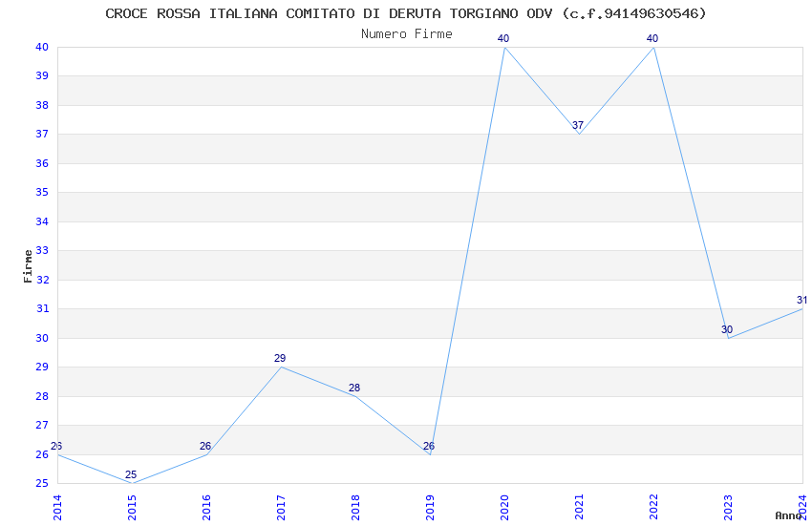Select data label 26 above year 2019
Screen dimensions: 812x525
429,446
